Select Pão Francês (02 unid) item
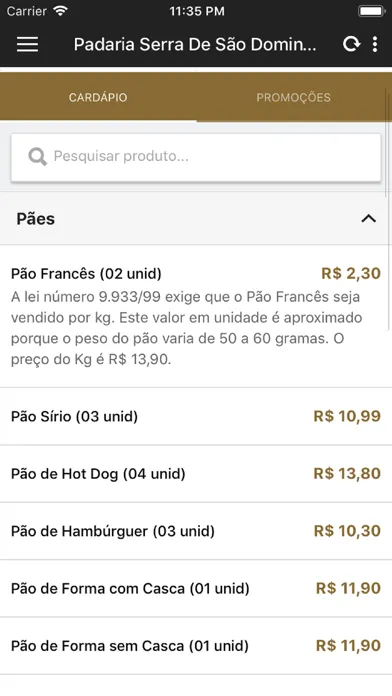Viewport: 392px width, 696px height. tap(196, 316)
